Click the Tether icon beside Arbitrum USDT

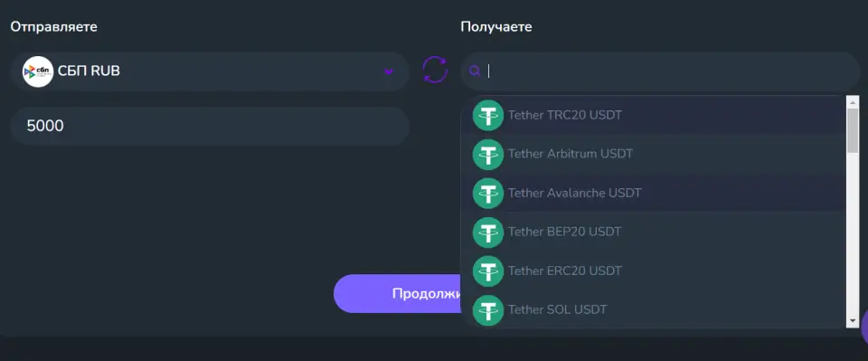(487, 154)
